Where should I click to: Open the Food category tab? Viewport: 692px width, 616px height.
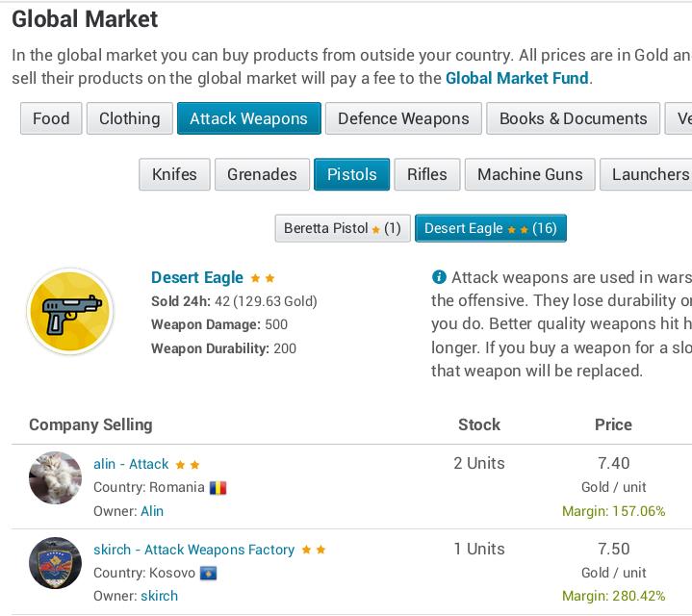click(51, 118)
